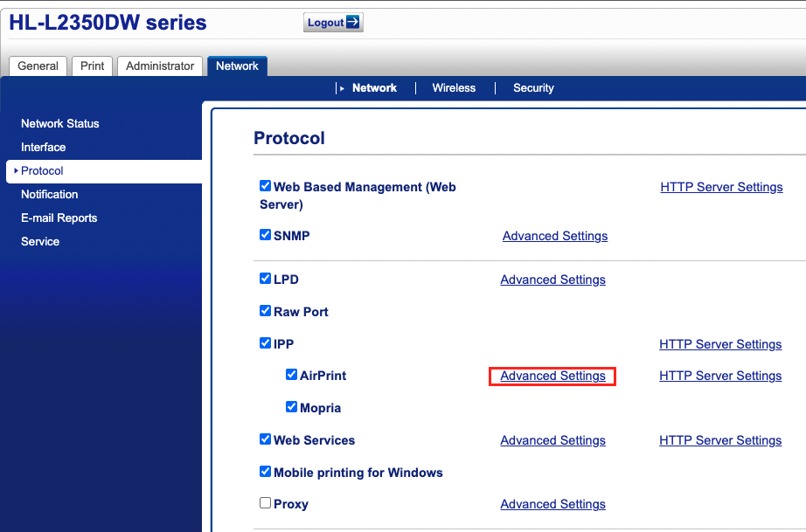The height and width of the screenshot is (532, 806).
Task: Disable the Raw Port checkbox
Action: pos(265,311)
